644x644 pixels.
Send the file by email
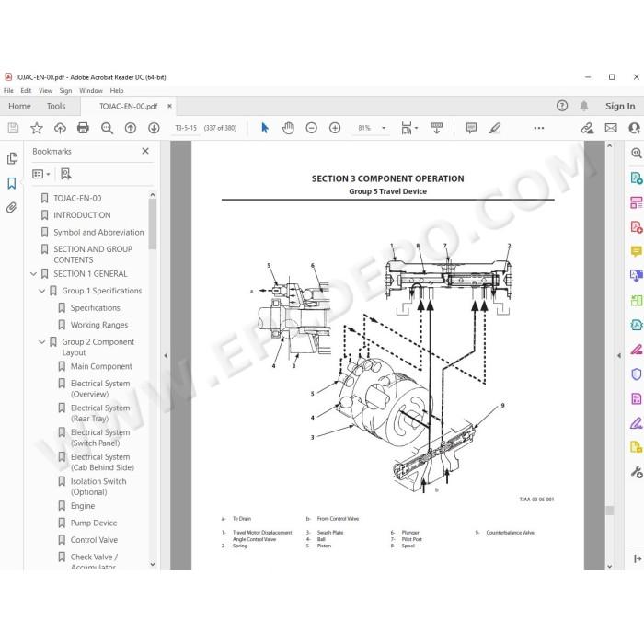[x=611, y=128]
